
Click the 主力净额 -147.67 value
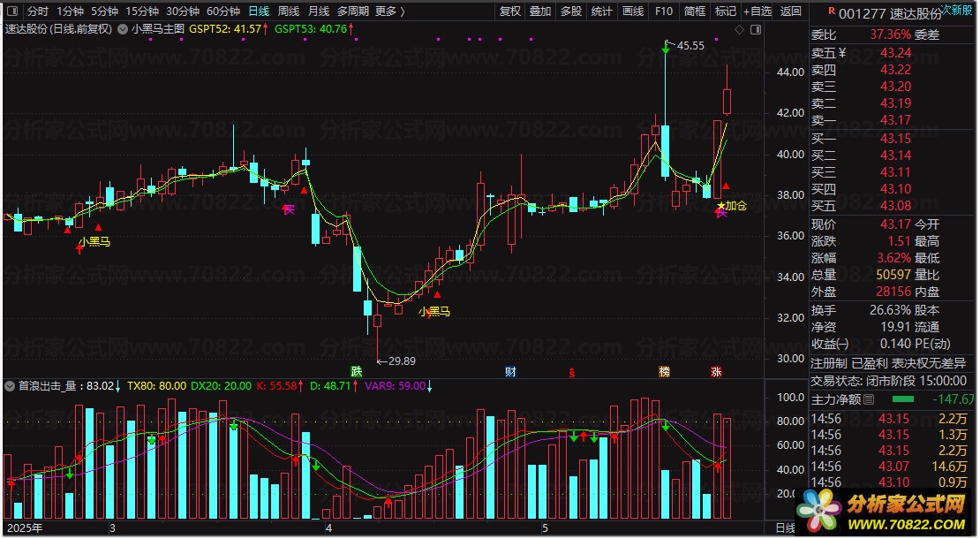953,399
